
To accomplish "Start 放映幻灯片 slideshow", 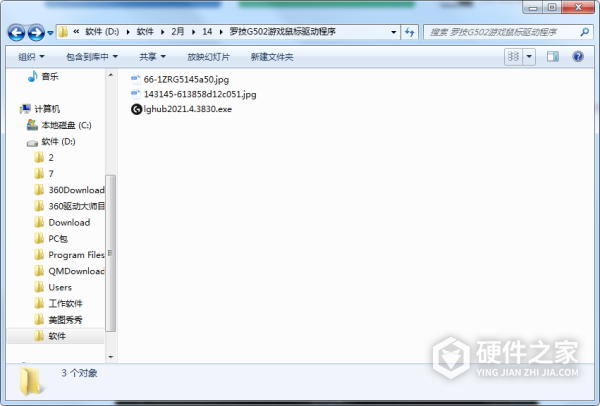I will coord(209,57).
